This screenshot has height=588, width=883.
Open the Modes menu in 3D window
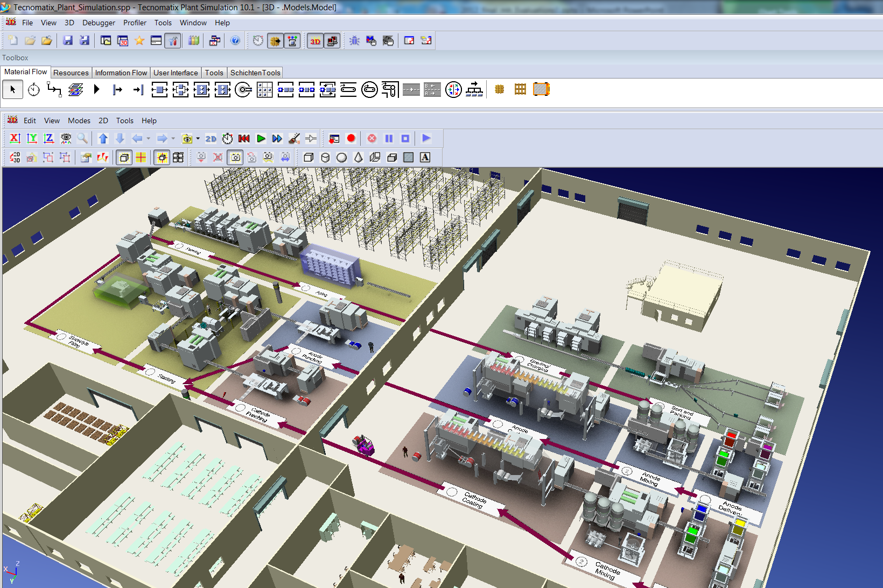[x=79, y=121]
